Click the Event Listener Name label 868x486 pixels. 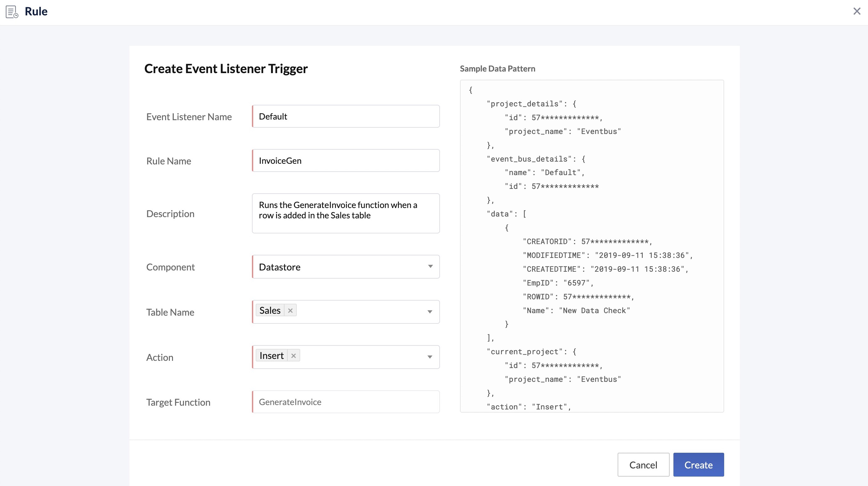[189, 117]
